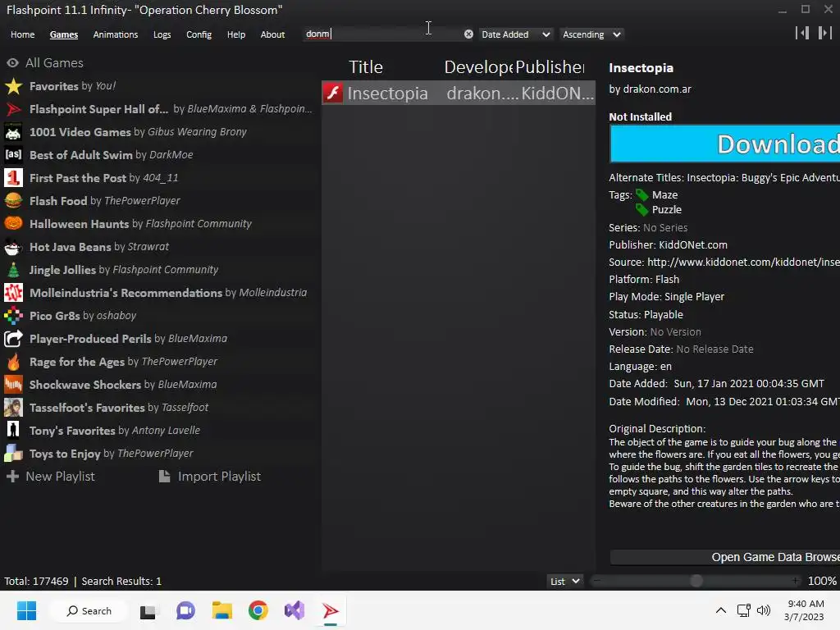Click the Jingle Jollies tree icon

(x=13, y=270)
